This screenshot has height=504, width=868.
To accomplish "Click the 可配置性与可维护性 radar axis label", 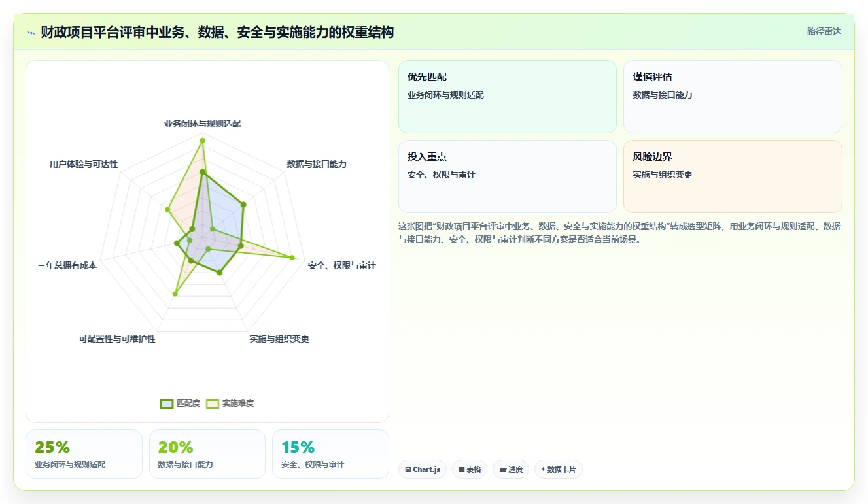I will tap(117, 339).
